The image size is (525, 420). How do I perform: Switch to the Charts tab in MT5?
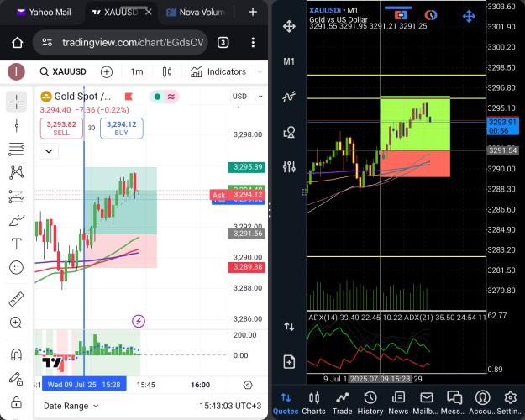313,403
